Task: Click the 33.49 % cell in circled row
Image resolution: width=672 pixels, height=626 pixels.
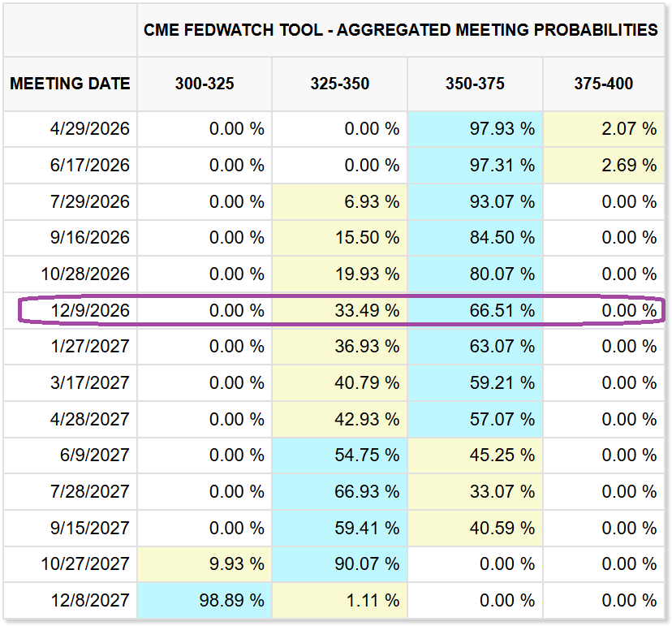Action: (x=369, y=310)
